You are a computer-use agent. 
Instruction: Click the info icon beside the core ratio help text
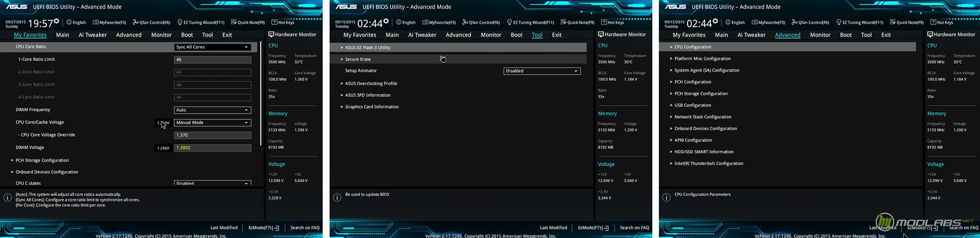(8, 197)
